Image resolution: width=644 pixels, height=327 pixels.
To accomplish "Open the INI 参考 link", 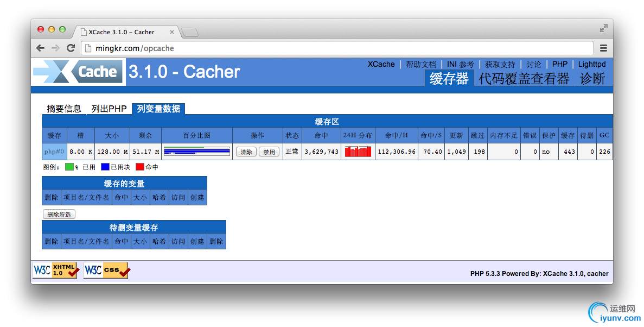I will click(x=460, y=64).
